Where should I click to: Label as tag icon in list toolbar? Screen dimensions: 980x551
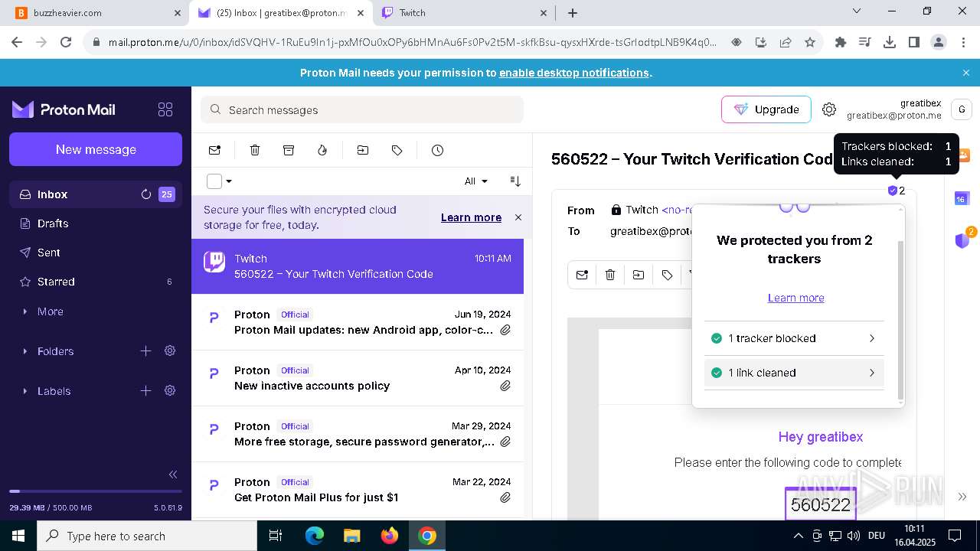397,150
